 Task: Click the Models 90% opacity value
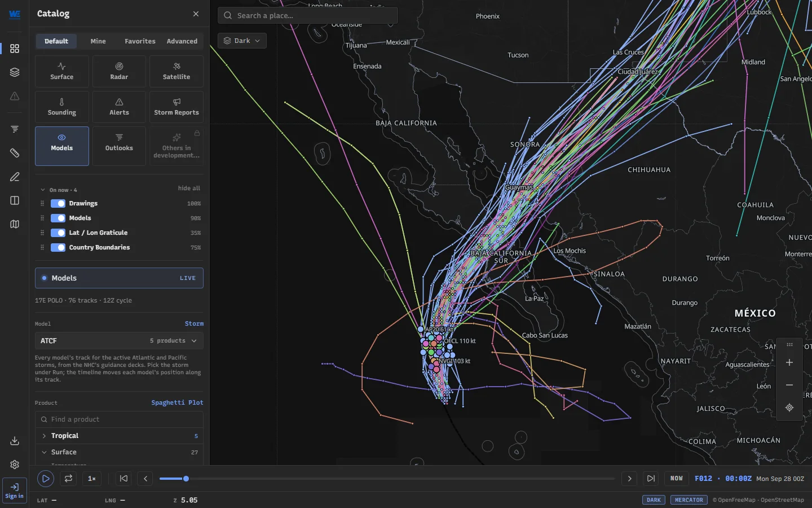(196, 218)
